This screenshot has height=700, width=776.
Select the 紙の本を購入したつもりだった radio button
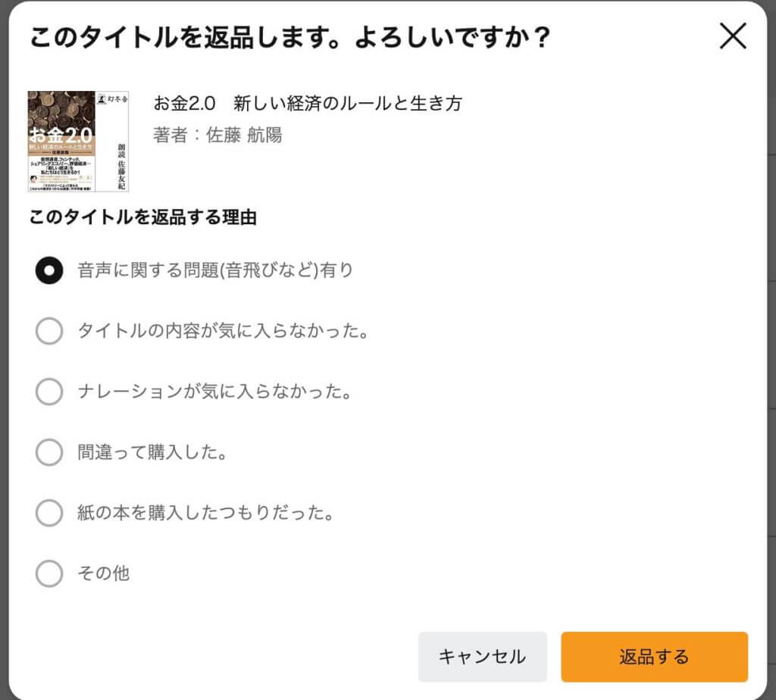[x=49, y=513]
